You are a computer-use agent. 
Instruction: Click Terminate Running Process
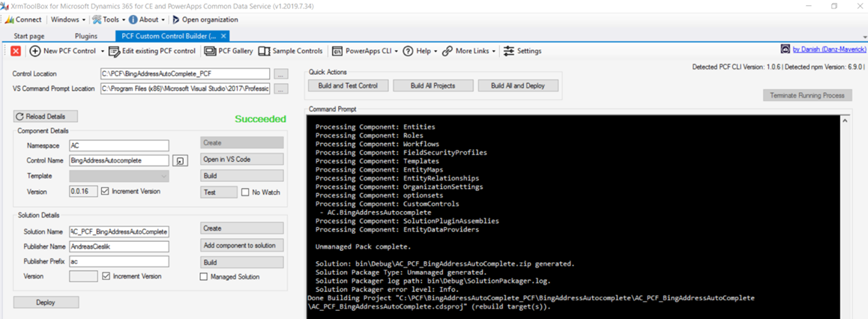[807, 96]
